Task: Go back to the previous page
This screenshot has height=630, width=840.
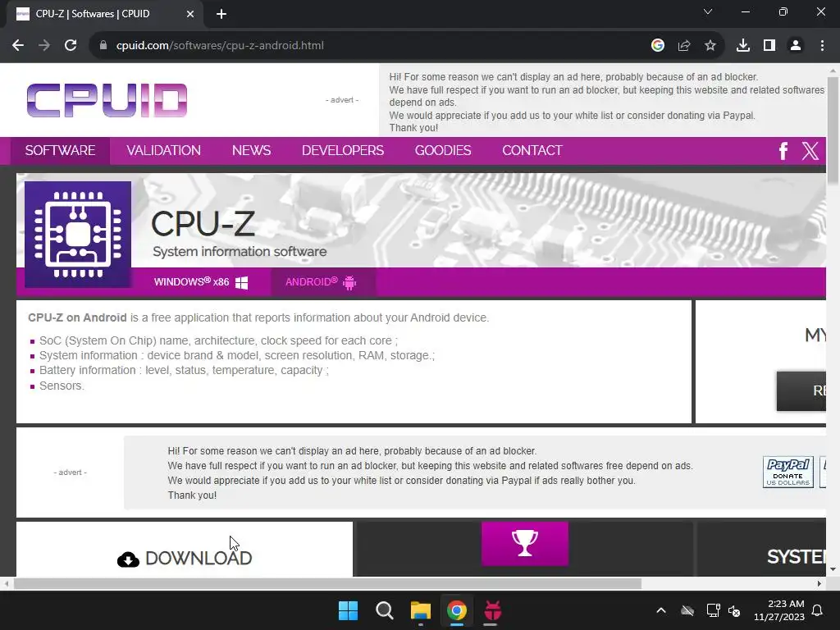Action: point(18,46)
